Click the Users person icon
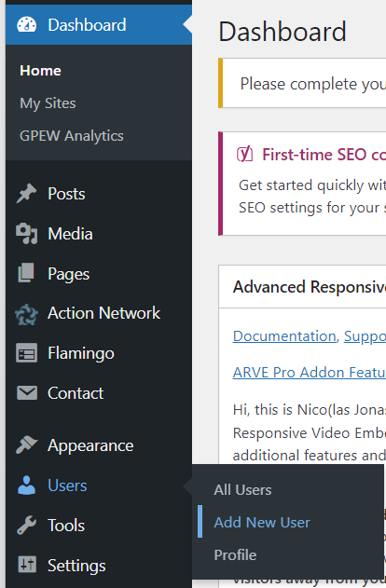Image resolution: width=386 pixels, height=588 pixels. (x=26, y=485)
